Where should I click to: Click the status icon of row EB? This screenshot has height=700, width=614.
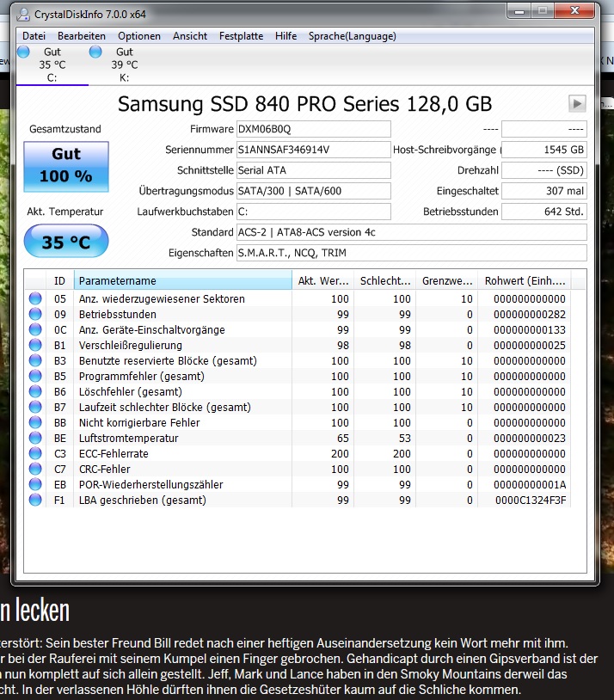pos(35,484)
